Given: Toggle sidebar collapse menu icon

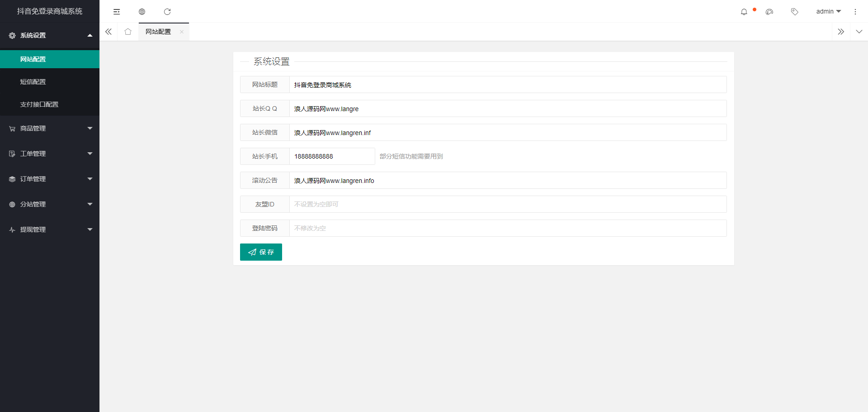Looking at the screenshot, I should pos(117,12).
